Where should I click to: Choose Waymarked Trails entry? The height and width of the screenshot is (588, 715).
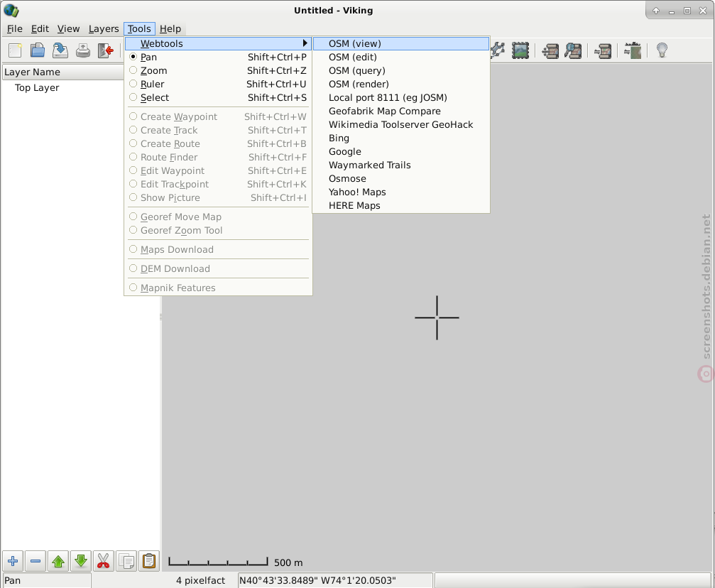point(401,165)
